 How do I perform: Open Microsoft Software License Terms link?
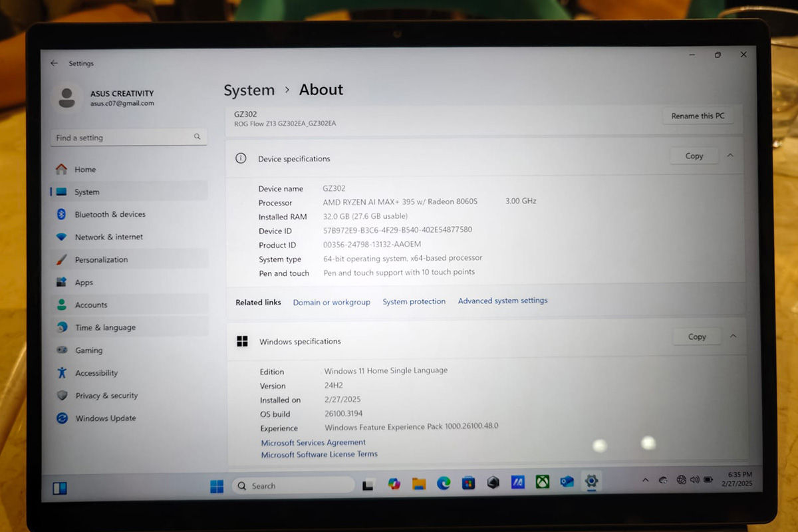click(319, 454)
